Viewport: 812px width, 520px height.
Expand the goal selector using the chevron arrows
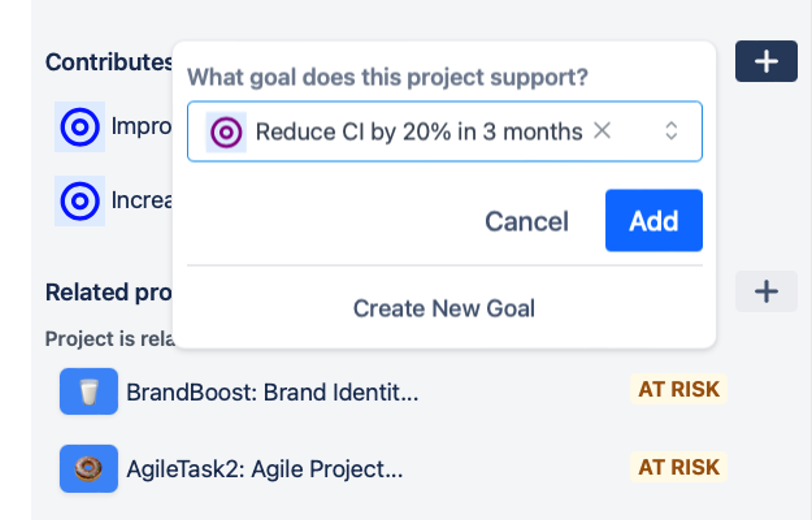[671, 131]
